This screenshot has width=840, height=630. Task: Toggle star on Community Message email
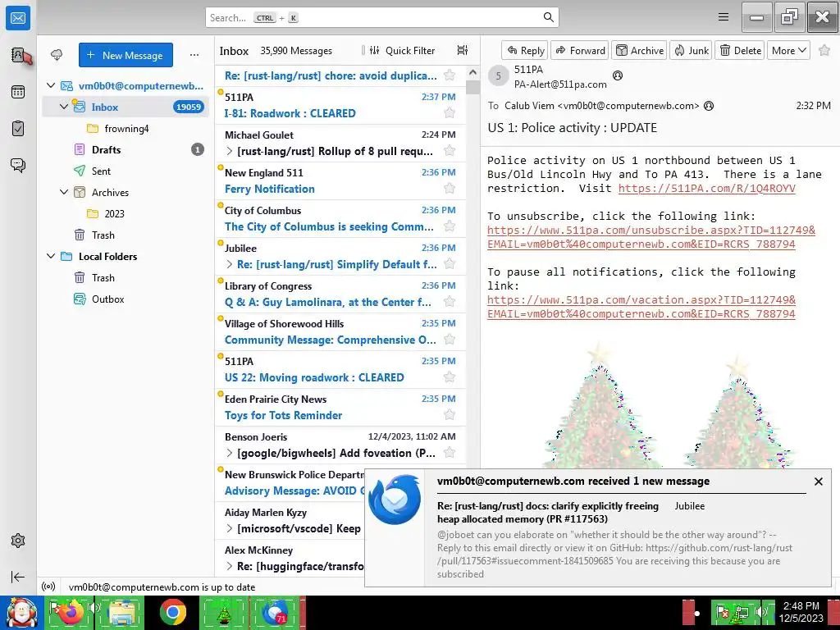pos(450,340)
